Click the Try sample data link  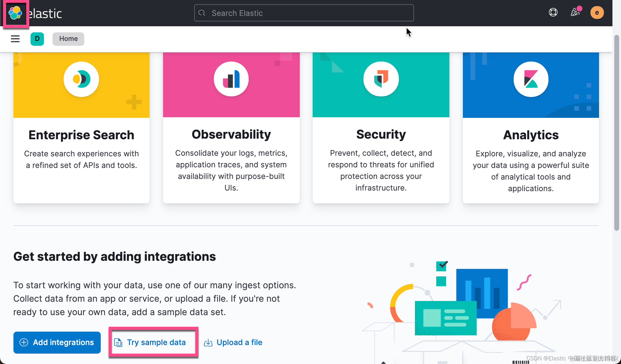coord(156,342)
